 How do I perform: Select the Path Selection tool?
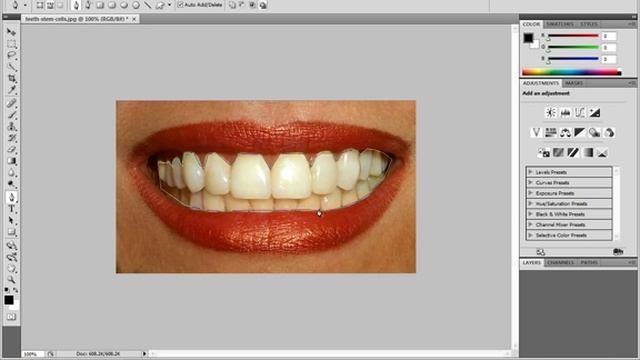tap(11, 221)
